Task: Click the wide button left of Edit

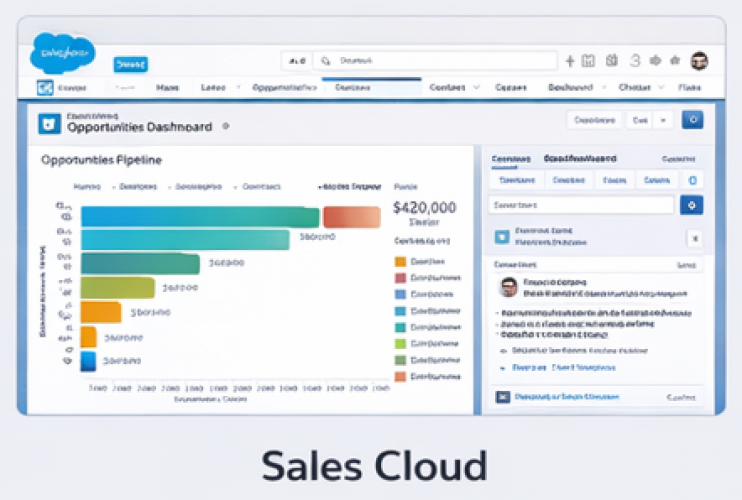Action: point(594,121)
